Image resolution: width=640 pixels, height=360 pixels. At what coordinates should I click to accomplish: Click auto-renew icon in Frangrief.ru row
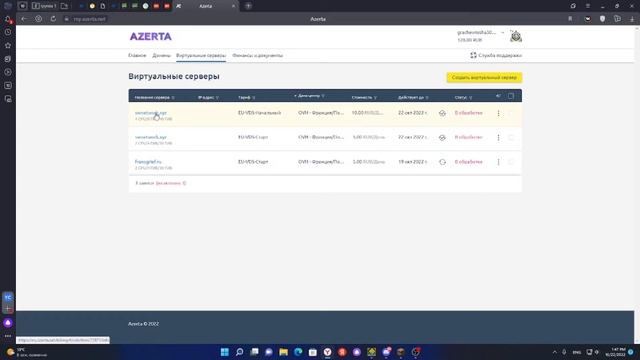(x=442, y=162)
